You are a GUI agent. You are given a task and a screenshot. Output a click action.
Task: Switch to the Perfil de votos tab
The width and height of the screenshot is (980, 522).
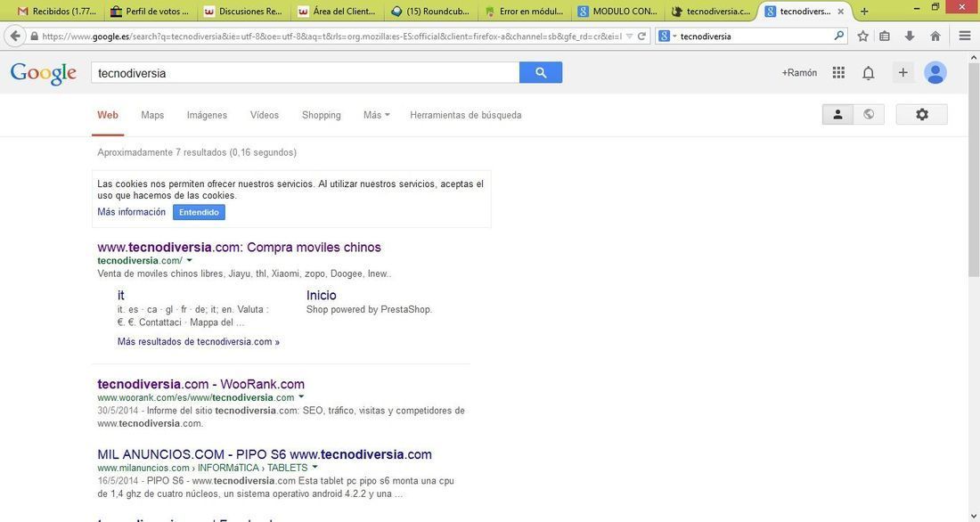point(149,12)
